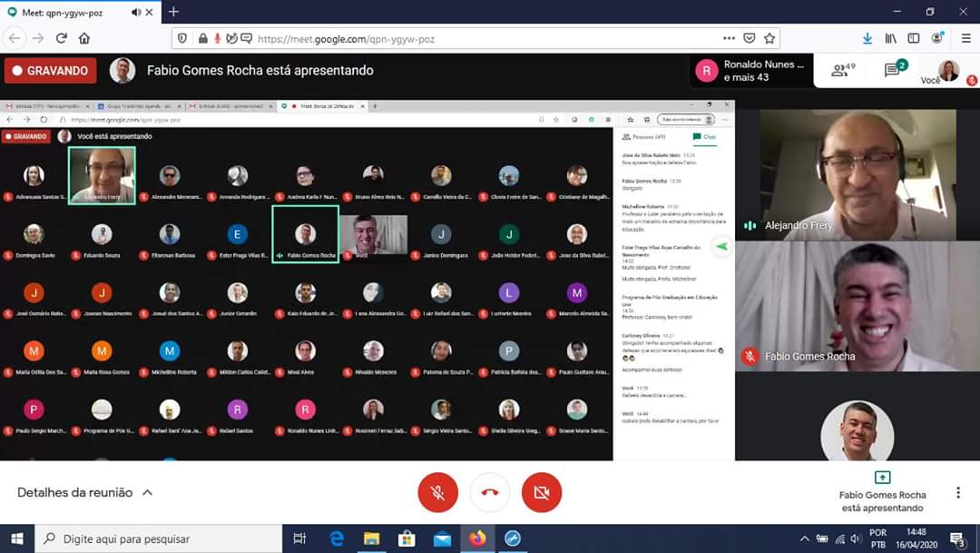
Task: Hang up with the red phone button
Action: 490,492
